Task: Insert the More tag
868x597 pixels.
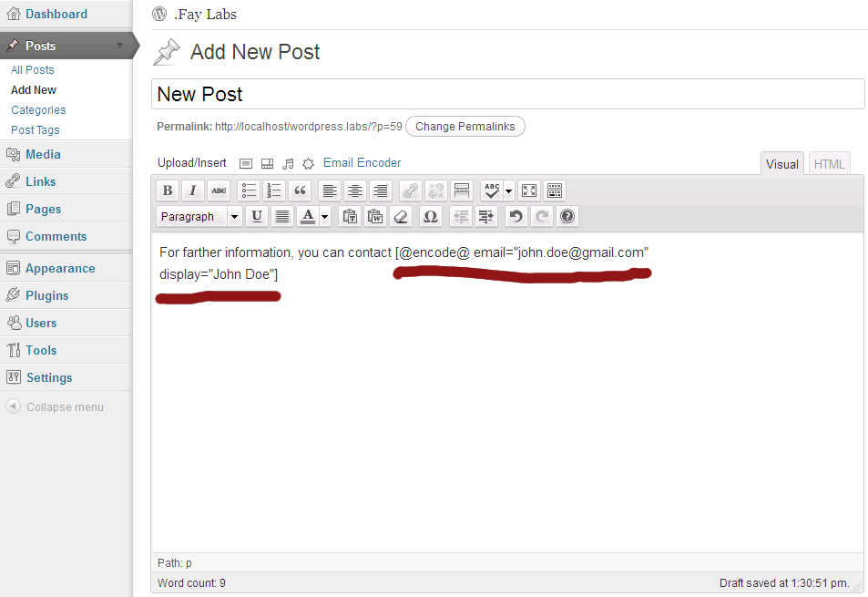Action: 462,191
